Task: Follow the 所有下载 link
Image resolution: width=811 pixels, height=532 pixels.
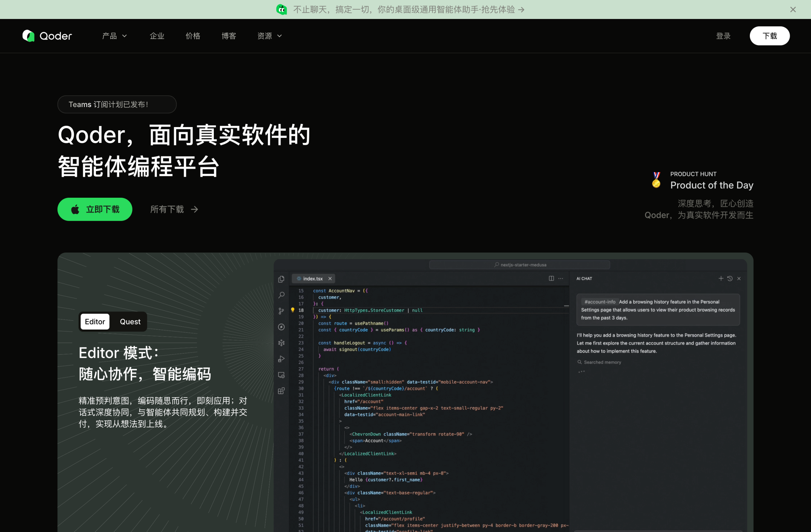Action: 174,209
